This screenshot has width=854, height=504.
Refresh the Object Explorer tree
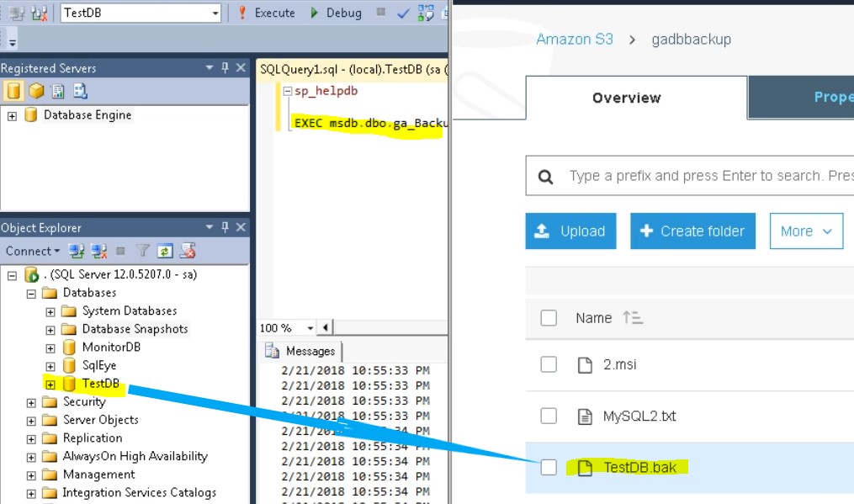pos(165,251)
